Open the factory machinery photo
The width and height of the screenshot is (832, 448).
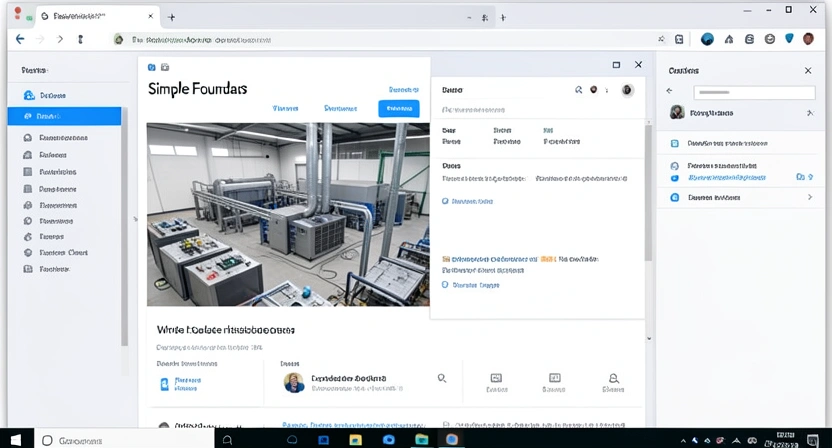pos(288,214)
